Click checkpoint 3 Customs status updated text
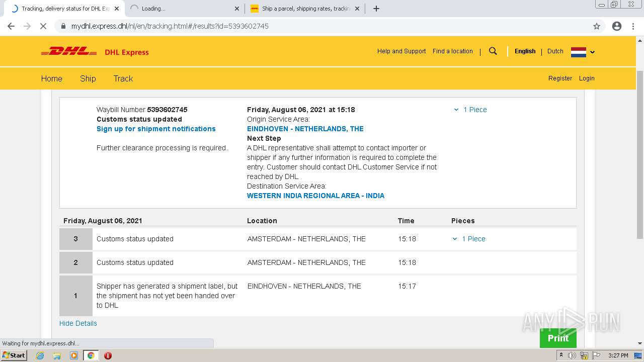The image size is (644, 362). [135, 239]
